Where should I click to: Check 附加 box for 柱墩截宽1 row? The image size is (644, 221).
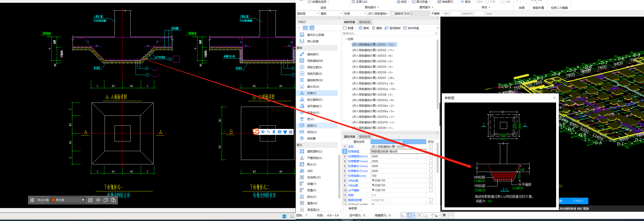(431, 161)
